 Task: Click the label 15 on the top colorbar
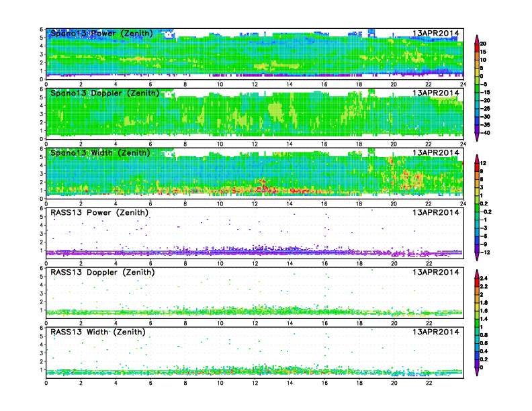pyautogui.click(x=483, y=52)
